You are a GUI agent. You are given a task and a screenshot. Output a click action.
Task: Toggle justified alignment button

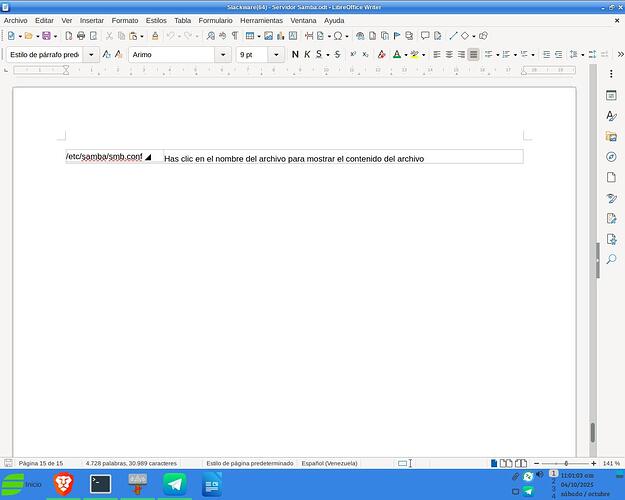[473, 55]
